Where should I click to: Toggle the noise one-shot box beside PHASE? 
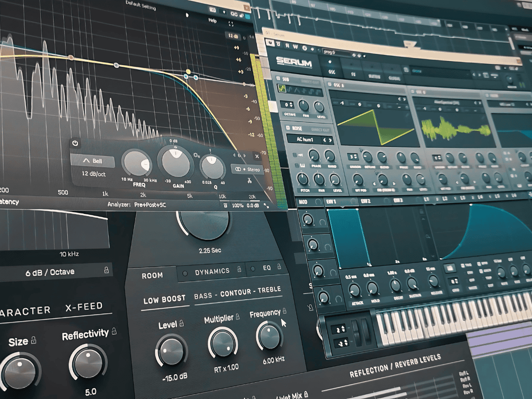[x=295, y=155]
